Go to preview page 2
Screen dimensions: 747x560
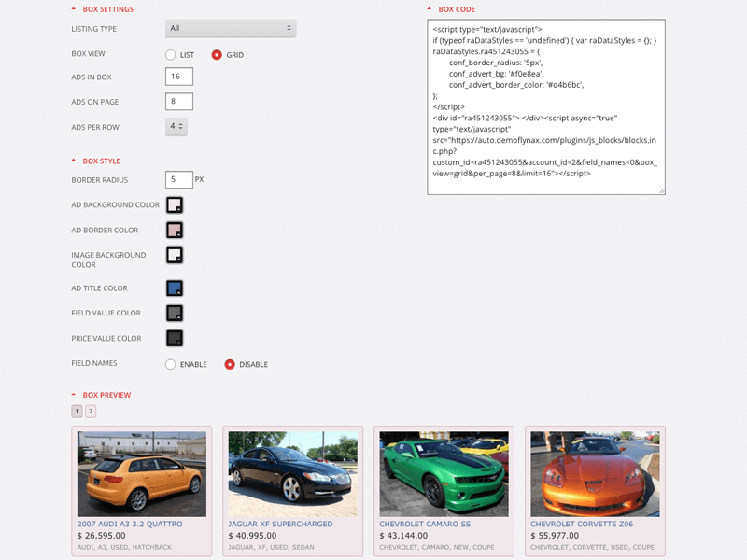[91, 411]
